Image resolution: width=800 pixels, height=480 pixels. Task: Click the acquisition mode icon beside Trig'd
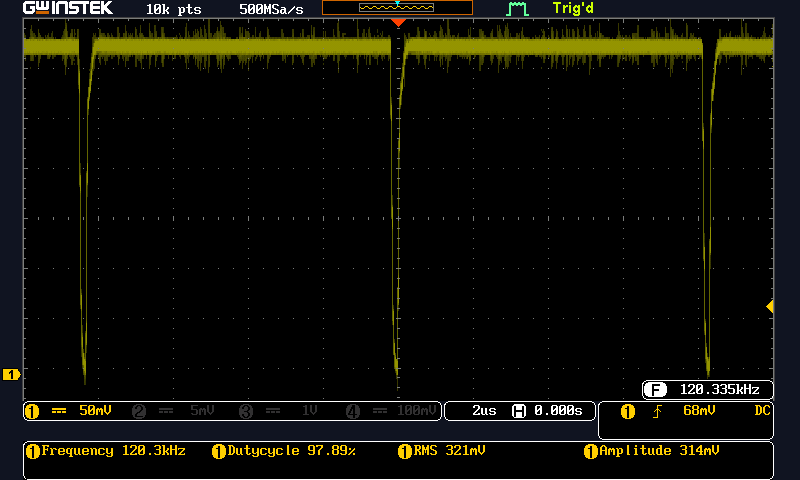pos(517,9)
